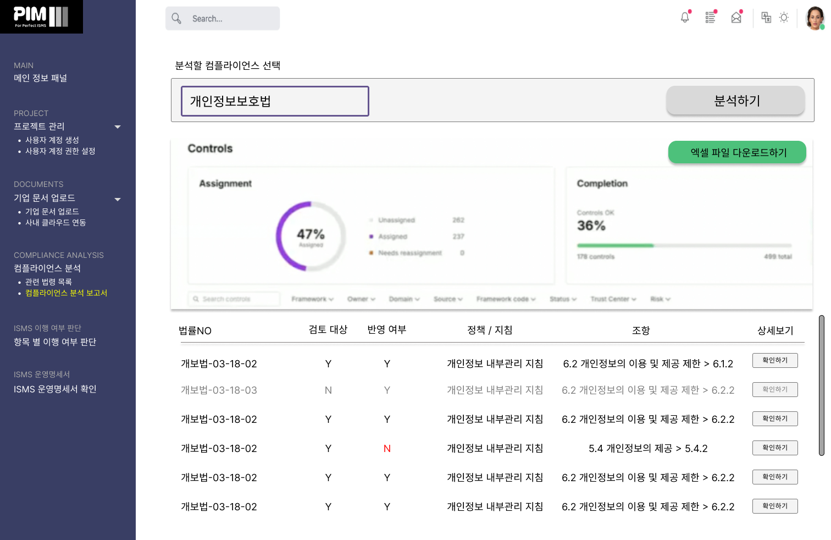Open the notifications bell icon
Viewport: 831px width, 540px height.
[x=685, y=17]
